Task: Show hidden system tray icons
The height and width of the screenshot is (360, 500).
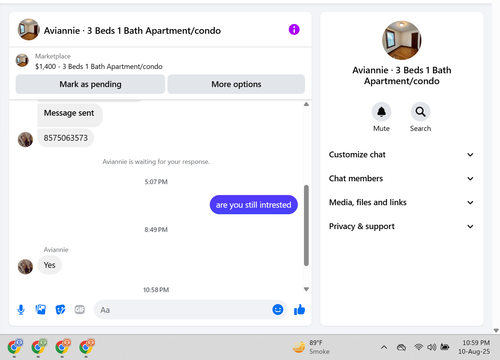Action: (x=384, y=347)
